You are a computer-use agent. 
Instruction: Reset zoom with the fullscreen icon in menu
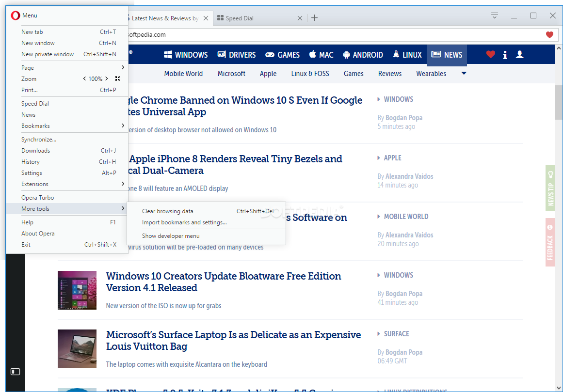[x=117, y=78]
